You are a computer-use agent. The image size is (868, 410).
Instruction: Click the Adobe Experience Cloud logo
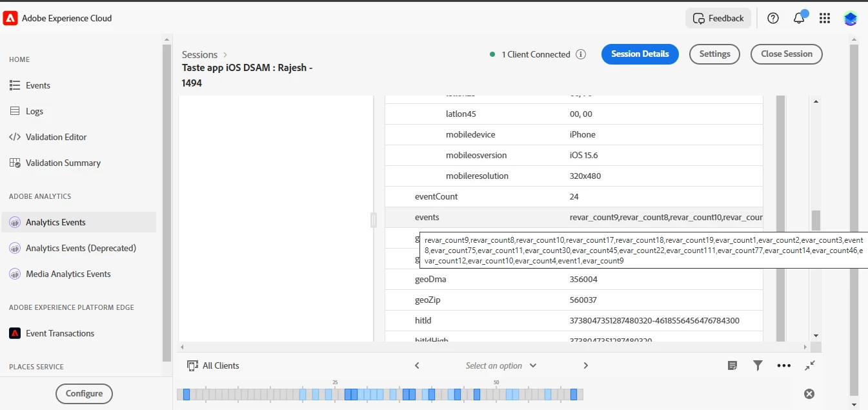[x=10, y=18]
